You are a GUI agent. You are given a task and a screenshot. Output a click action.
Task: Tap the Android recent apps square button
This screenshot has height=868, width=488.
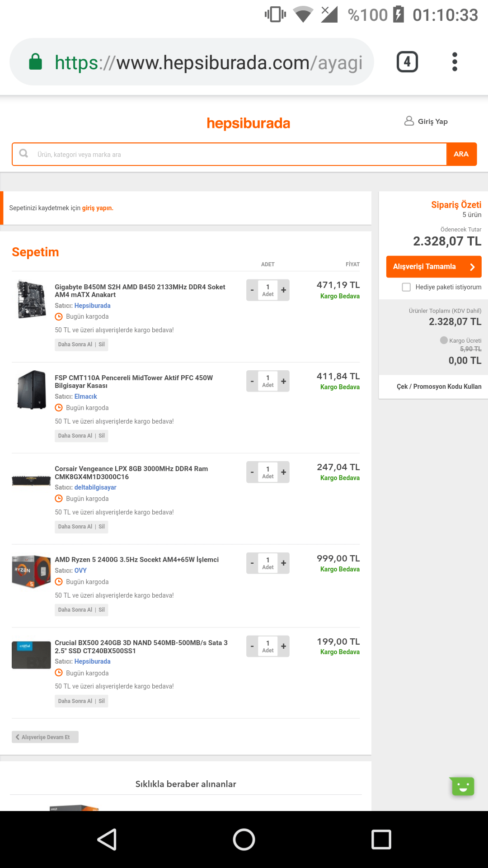pos(381,840)
